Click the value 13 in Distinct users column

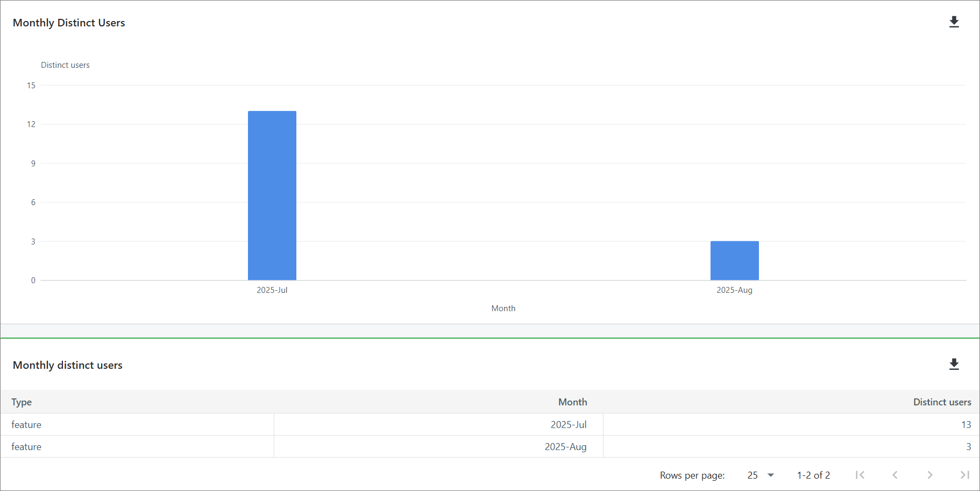[x=966, y=425]
